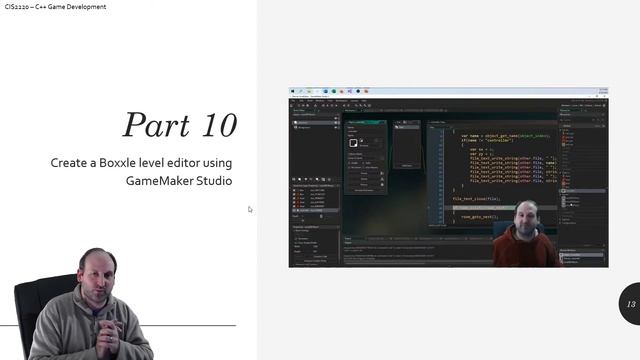640x360 pixels.
Task: Click the room Width input field
Action: pos(315,247)
